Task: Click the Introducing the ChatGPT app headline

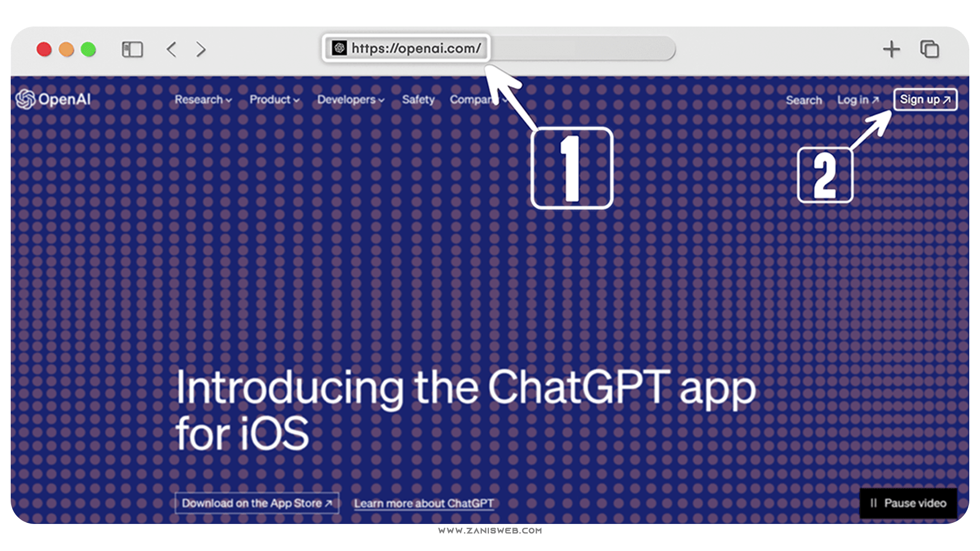Action: click(465, 411)
